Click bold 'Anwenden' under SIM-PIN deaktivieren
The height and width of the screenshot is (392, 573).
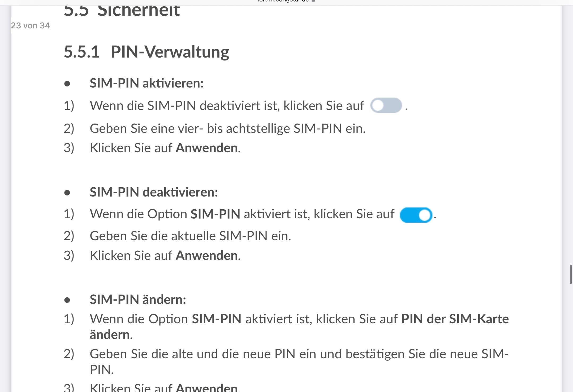(x=207, y=255)
